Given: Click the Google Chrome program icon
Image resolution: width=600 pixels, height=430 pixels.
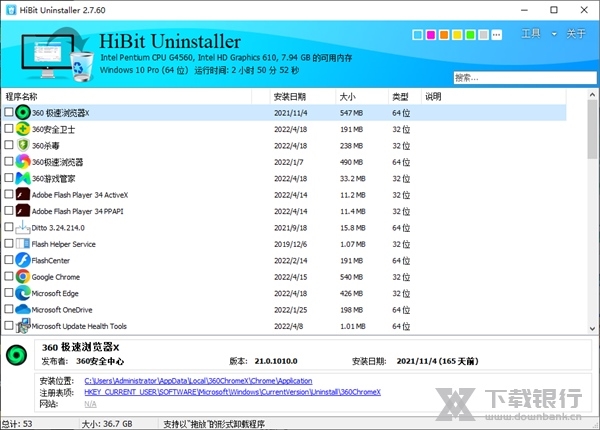Looking at the screenshot, I should tap(22, 276).
